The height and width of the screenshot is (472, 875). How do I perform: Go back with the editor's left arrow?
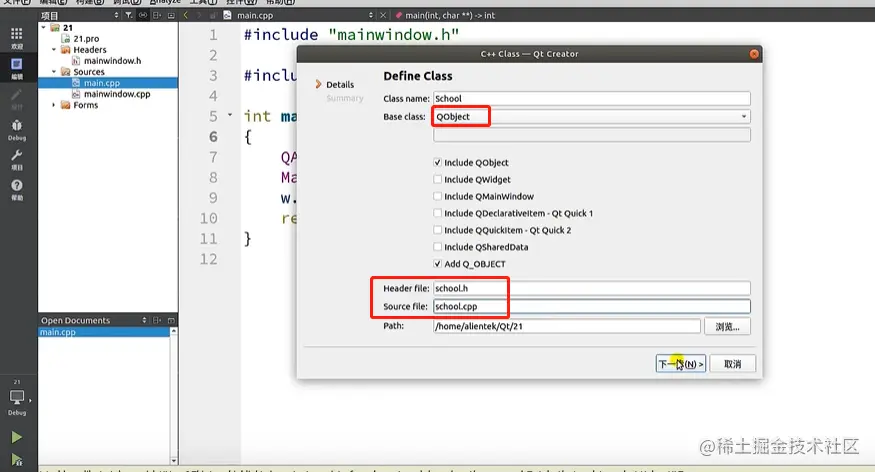point(186,15)
